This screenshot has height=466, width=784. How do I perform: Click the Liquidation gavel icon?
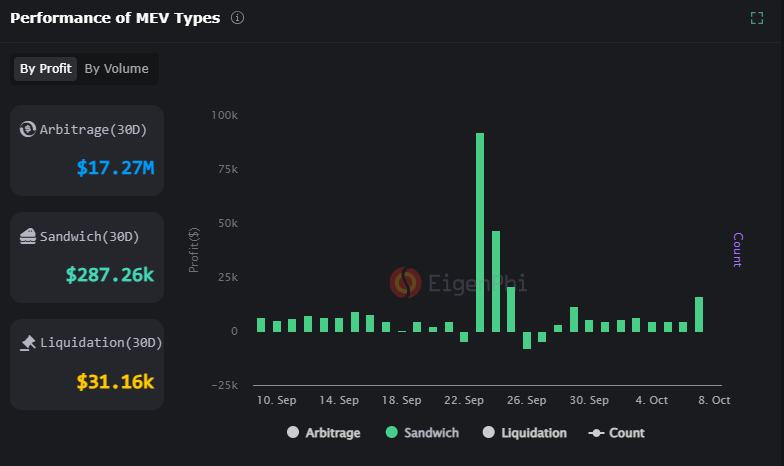click(28, 343)
